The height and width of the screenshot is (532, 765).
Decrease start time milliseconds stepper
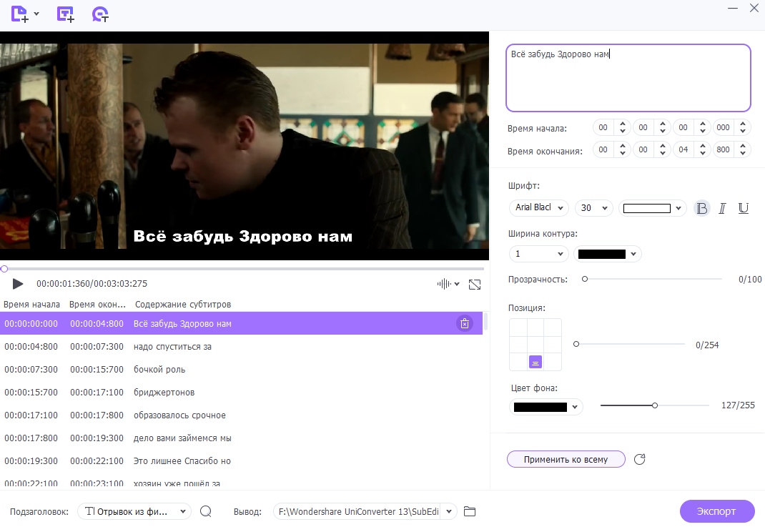(743, 132)
